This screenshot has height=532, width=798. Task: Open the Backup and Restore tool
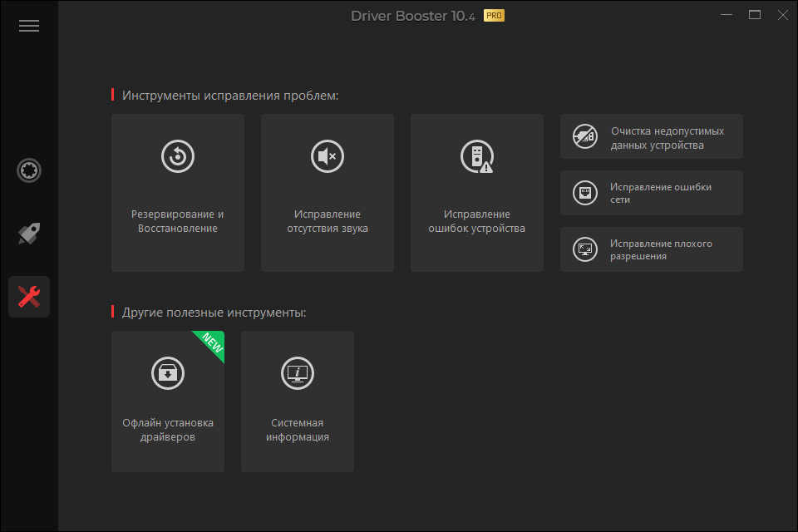coord(177,191)
